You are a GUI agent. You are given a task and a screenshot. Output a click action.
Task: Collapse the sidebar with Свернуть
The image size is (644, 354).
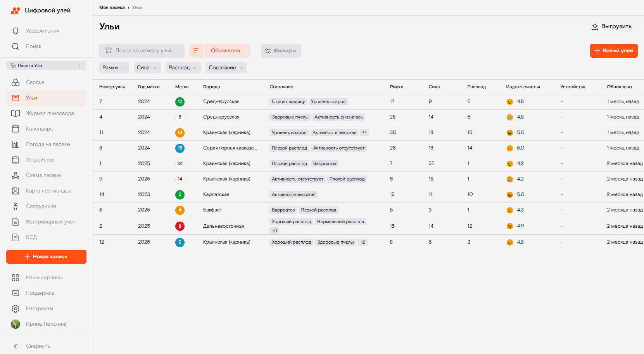32,346
